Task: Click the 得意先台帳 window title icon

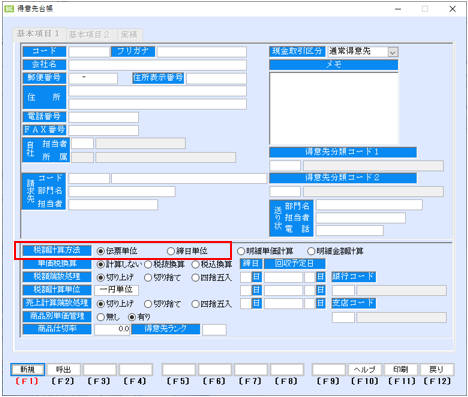Action: click(9, 9)
